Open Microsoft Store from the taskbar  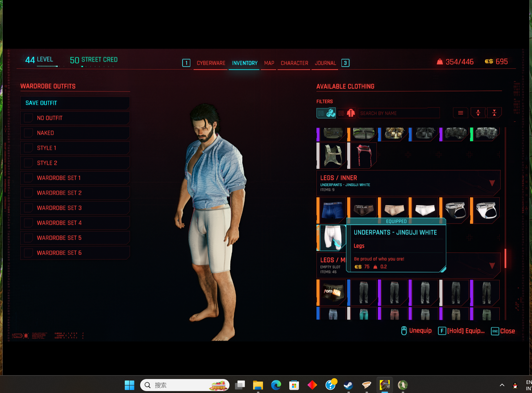(x=294, y=385)
